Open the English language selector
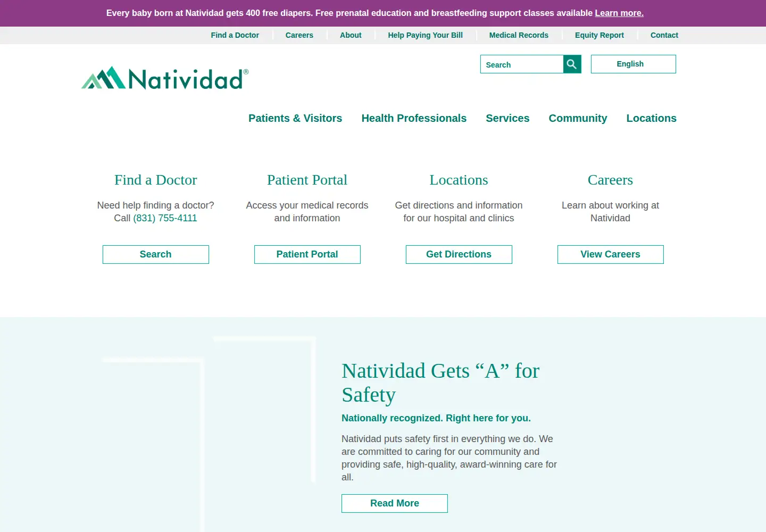 pyautogui.click(x=633, y=64)
